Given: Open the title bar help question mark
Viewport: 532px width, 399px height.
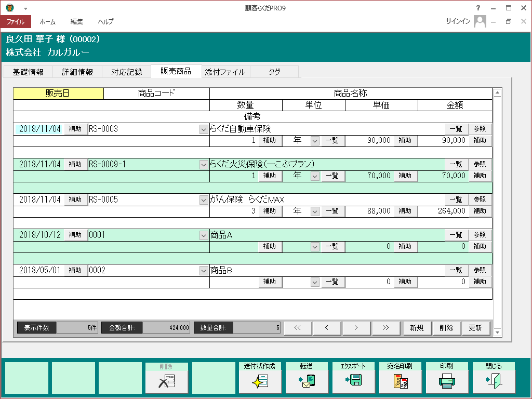Looking at the screenshot, I should point(478,8).
